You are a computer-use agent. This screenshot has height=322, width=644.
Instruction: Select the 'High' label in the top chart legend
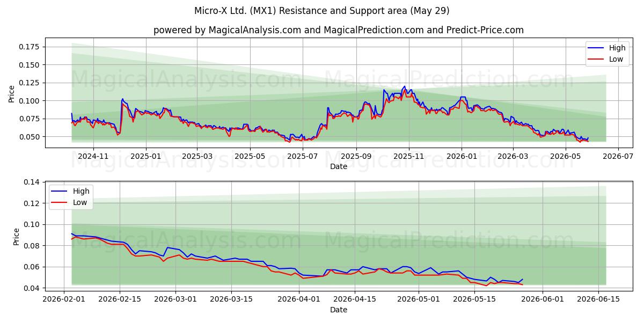click(x=617, y=48)
